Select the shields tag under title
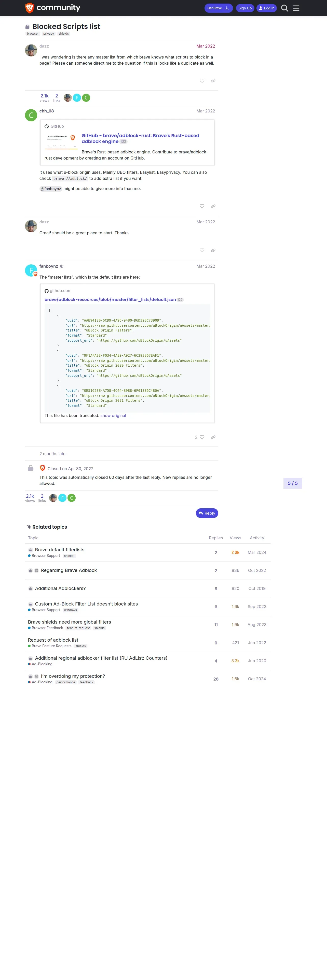The image size is (327, 980). [x=64, y=34]
